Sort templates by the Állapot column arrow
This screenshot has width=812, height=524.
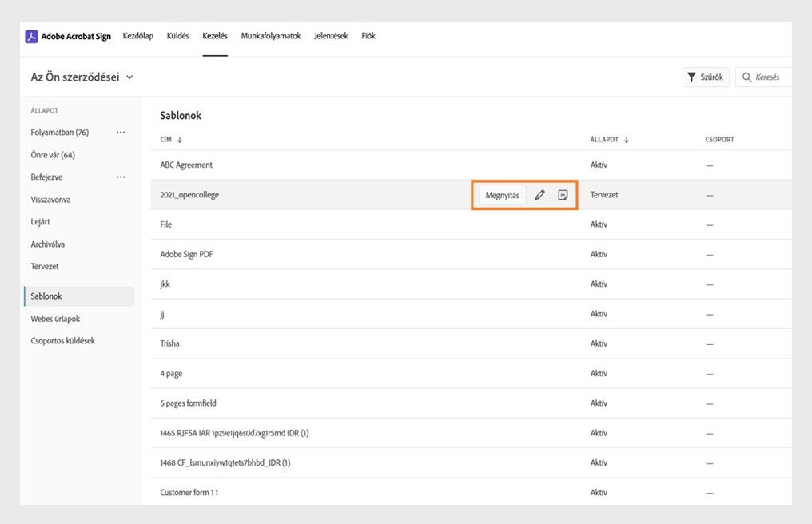click(x=627, y=140)
